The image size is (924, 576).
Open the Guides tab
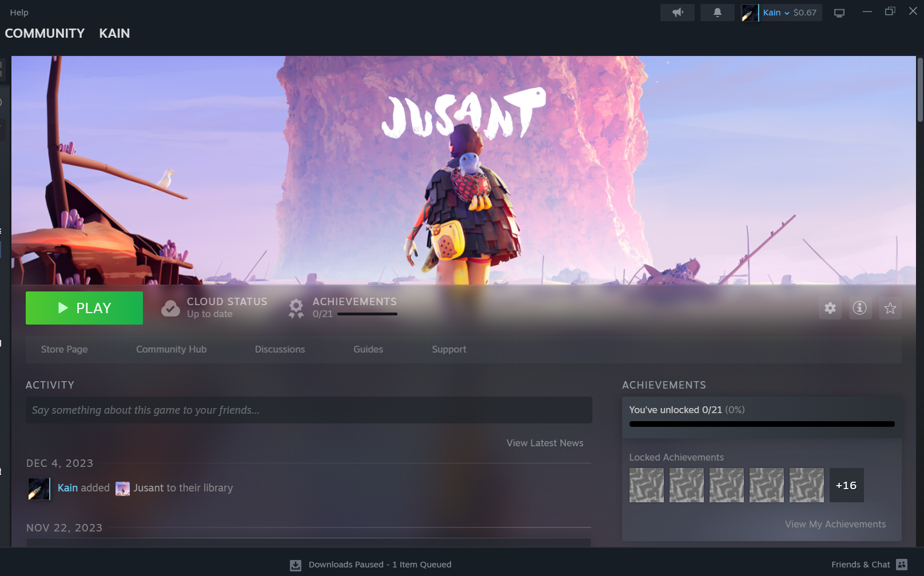368,349
